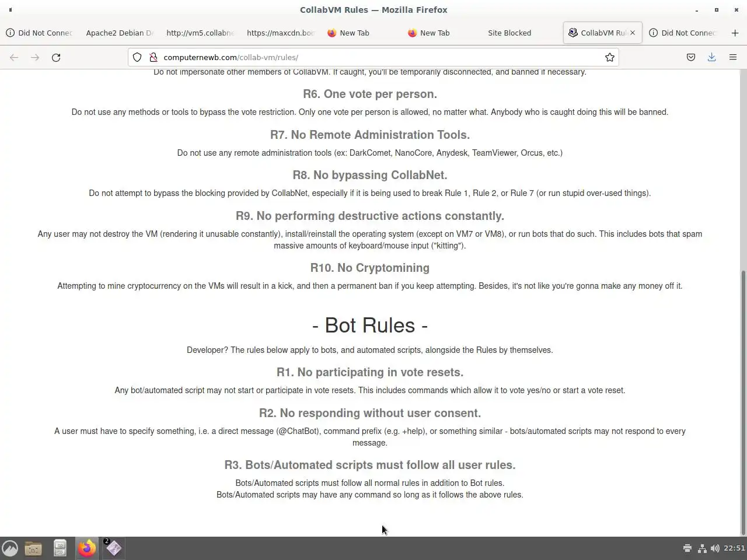The width and height of the screenshot is (747, 560).
Task: Switch to first Did Not Connect tab
Action: (x=39, y=33)
